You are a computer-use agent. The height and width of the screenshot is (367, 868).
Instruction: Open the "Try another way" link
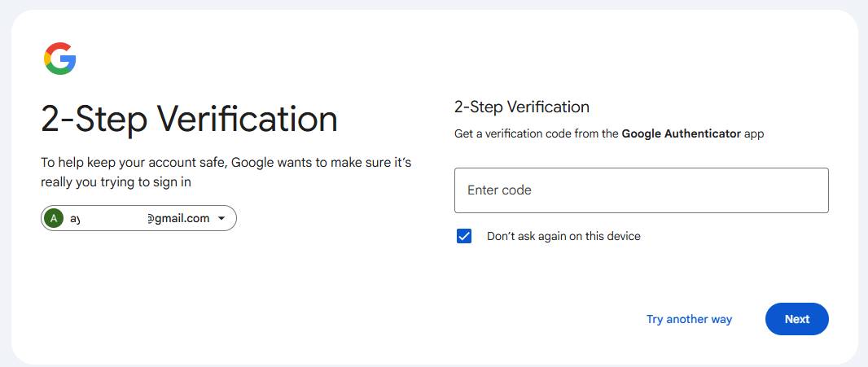coord(689,319)
